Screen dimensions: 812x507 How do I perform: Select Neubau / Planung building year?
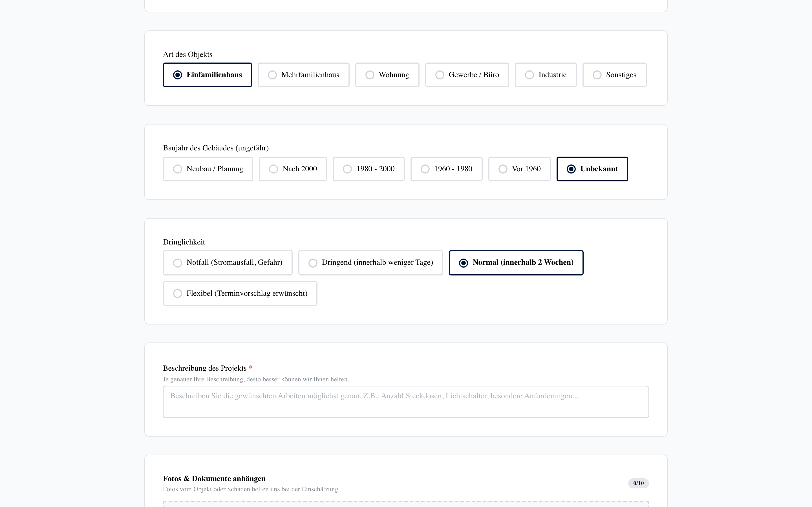tap(208, 169)
